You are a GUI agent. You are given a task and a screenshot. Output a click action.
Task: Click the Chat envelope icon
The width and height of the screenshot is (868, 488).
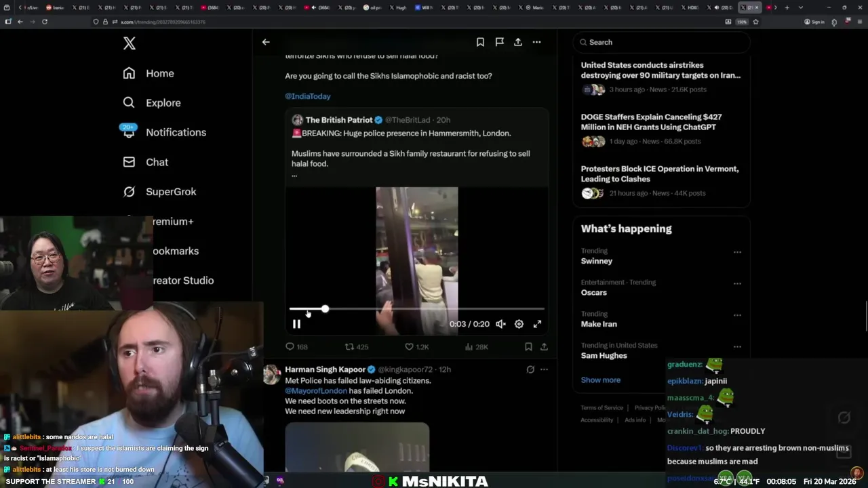[x=129, y=162]
